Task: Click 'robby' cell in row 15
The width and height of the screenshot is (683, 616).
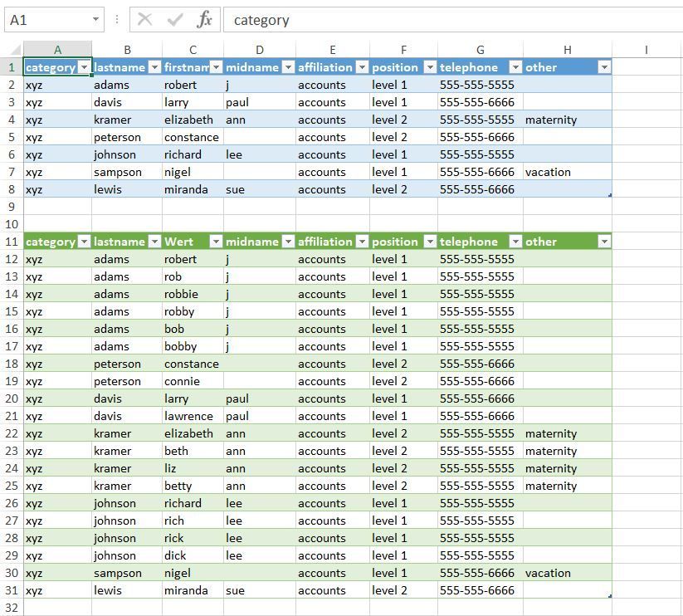Action: 193,311
